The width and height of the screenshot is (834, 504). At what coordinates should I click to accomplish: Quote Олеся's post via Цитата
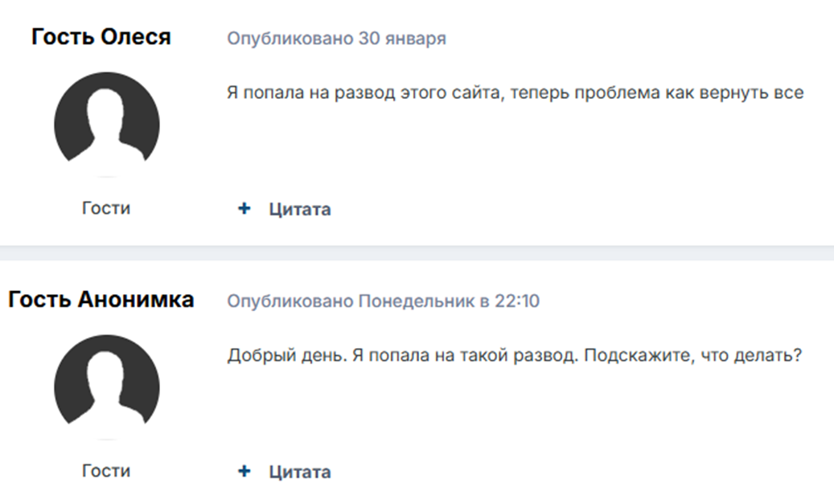(x=299, y=210)
